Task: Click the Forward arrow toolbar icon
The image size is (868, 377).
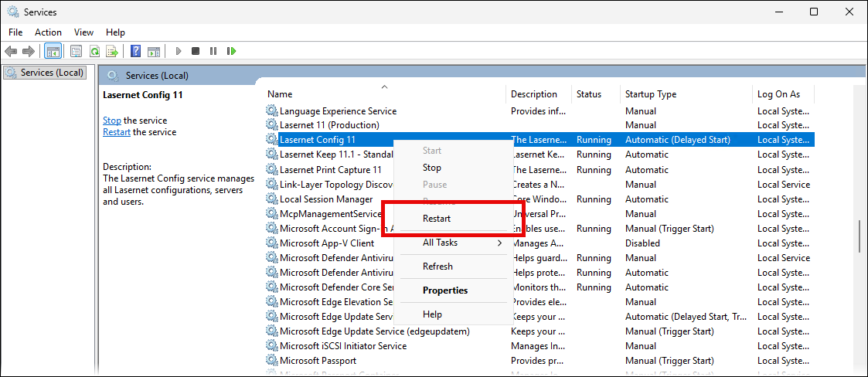Action: (x=28, y=51)
